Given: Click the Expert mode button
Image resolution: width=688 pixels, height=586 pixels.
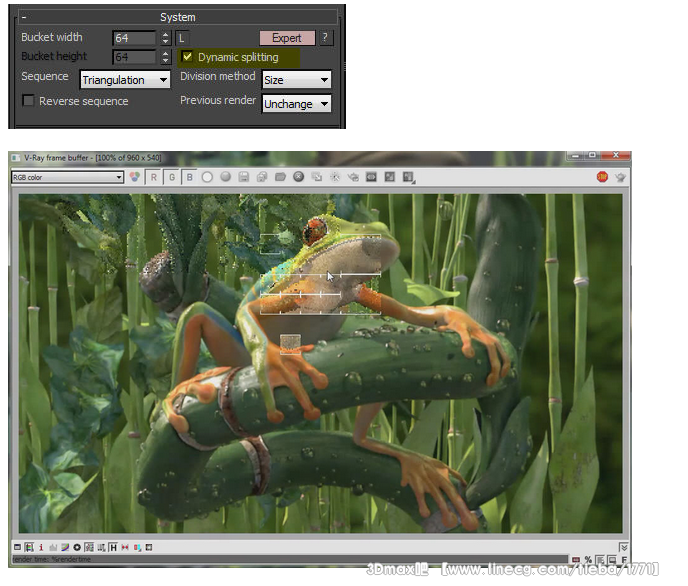Looking at the screenshot, I should (x=287, y=38).
